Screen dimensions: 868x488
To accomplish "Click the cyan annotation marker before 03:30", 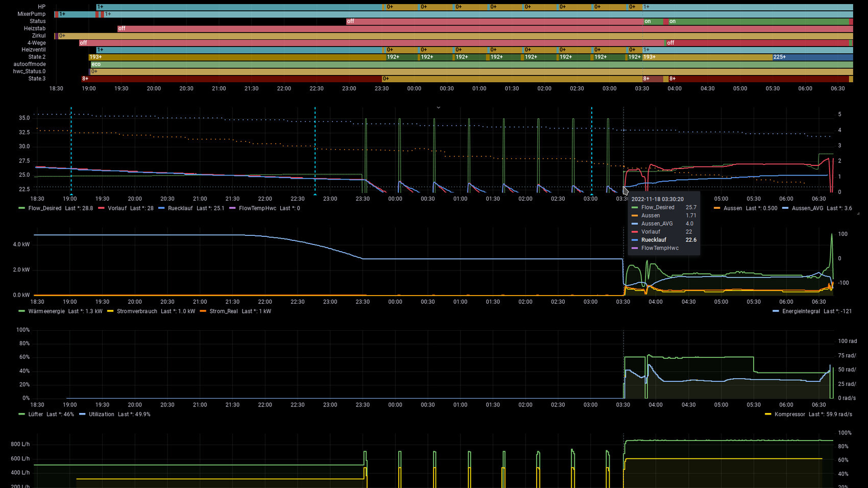I will (592, 194).
